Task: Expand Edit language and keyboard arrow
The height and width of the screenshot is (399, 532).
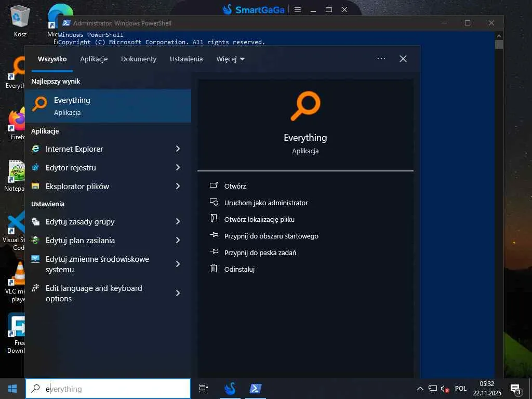Action: tap(178, 293)
